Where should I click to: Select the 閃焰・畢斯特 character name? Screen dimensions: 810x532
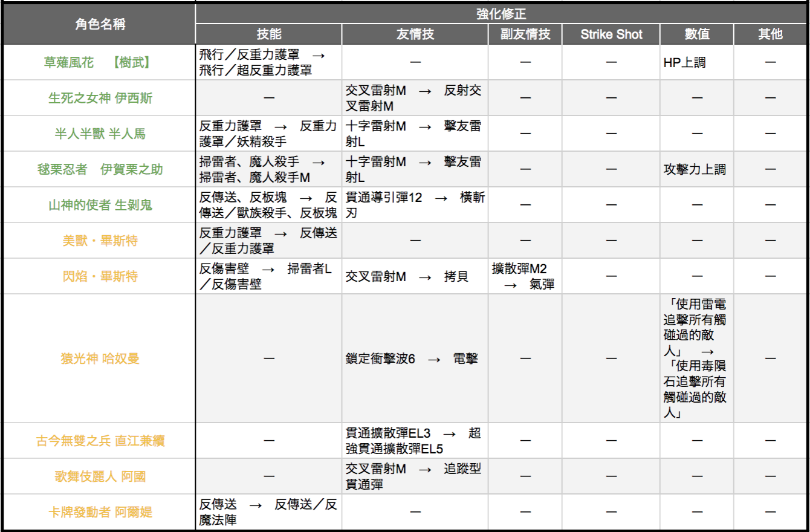100,276
